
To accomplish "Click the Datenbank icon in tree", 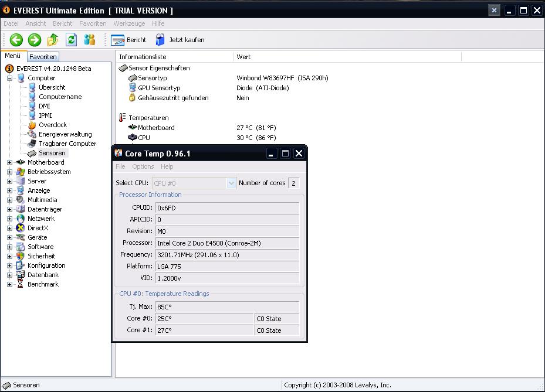I will coord(21,275).
